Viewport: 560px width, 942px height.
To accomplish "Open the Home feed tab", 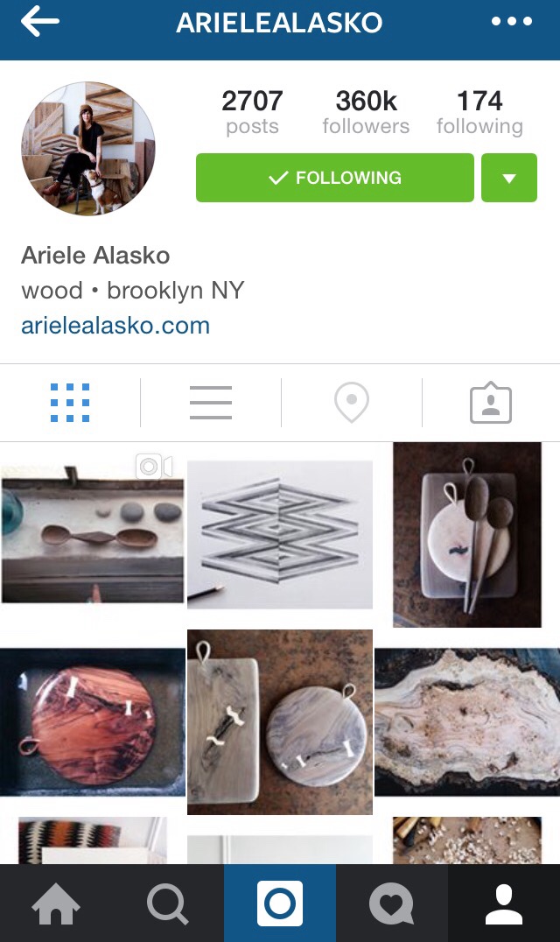I will coord(56,903).
